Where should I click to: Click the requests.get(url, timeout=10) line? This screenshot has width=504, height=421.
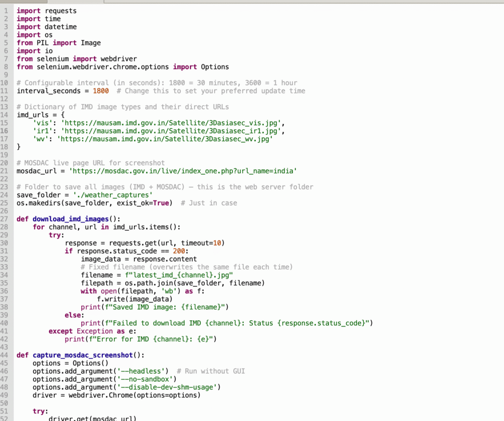(x=145, y=243)
